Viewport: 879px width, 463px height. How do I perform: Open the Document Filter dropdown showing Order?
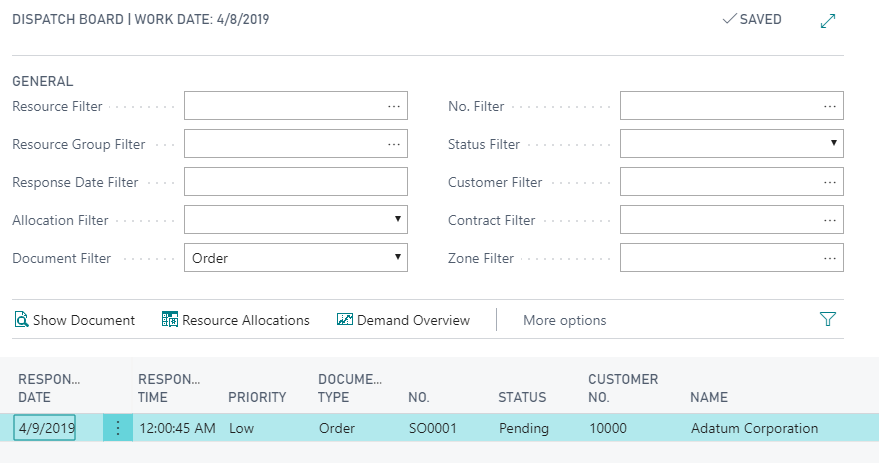296,258
